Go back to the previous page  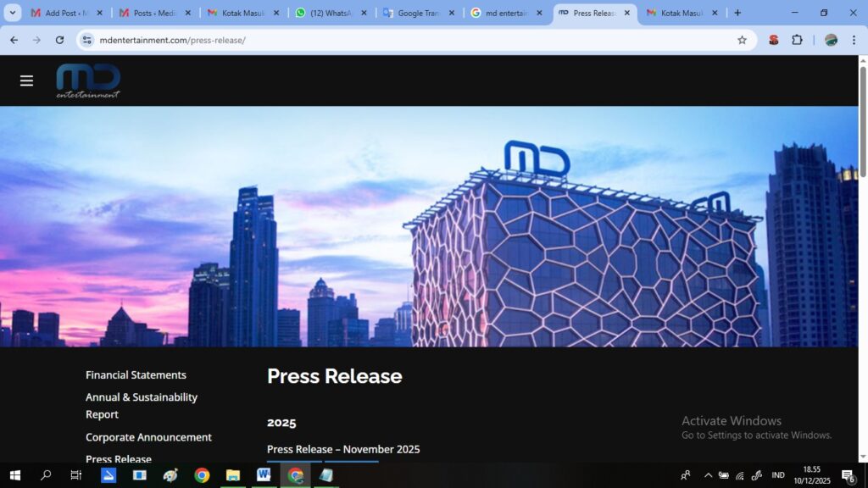pos(14,40)
